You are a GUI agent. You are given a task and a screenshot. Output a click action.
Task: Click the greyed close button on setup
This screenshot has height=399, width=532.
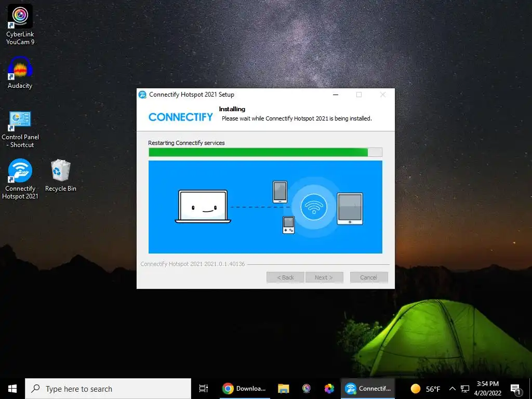click(x=383, y=95)
